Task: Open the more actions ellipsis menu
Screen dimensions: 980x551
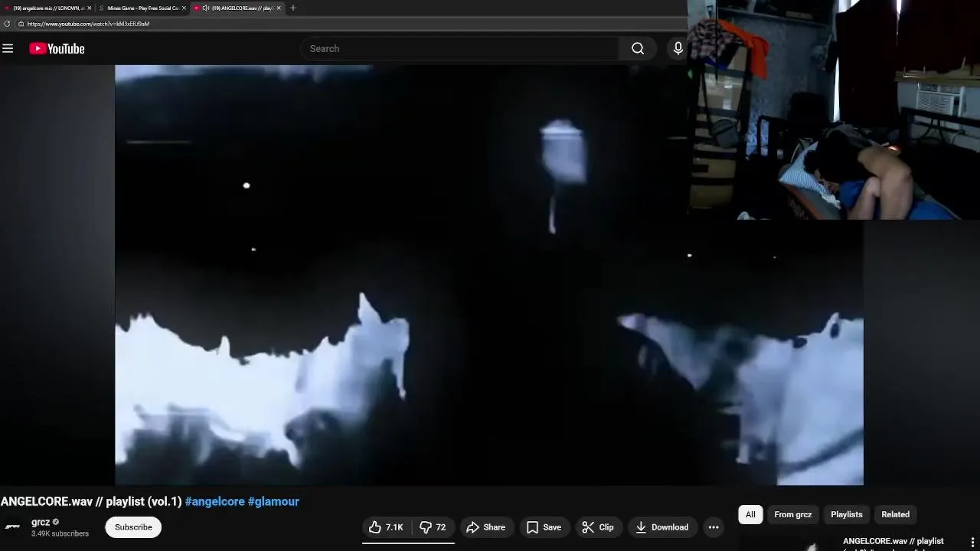Action: click(x=714, y=527)
